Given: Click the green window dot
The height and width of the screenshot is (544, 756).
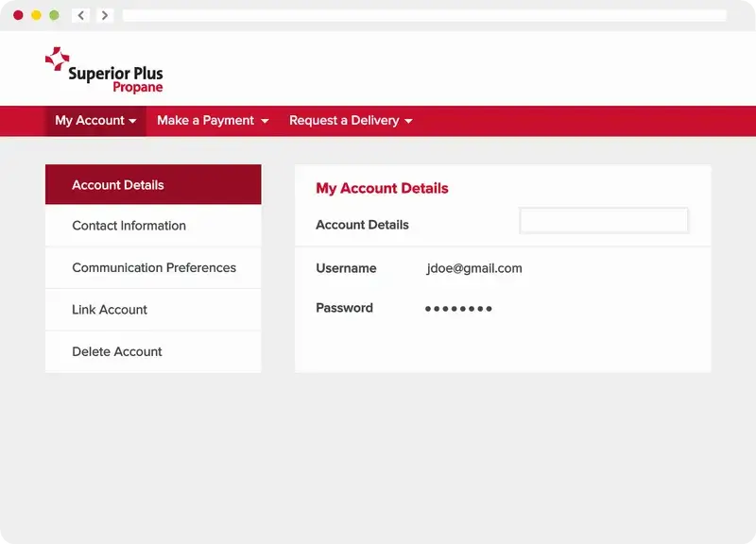Looking at the screenshot, I should click(x=55, y=15).
